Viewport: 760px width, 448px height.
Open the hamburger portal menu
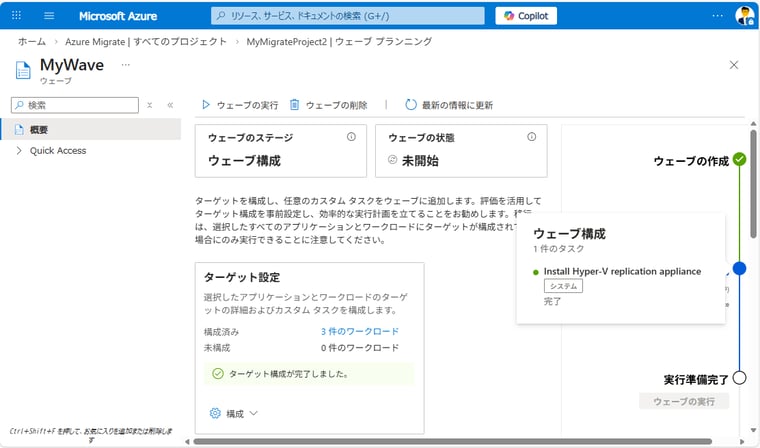tap(49, 16)
